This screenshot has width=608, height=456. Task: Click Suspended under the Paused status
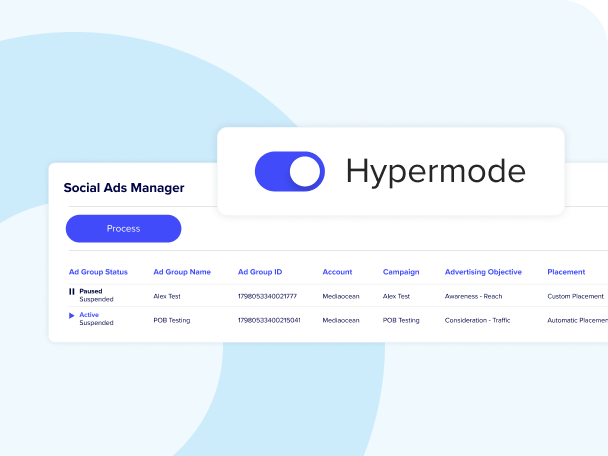(x=97, y=299)
